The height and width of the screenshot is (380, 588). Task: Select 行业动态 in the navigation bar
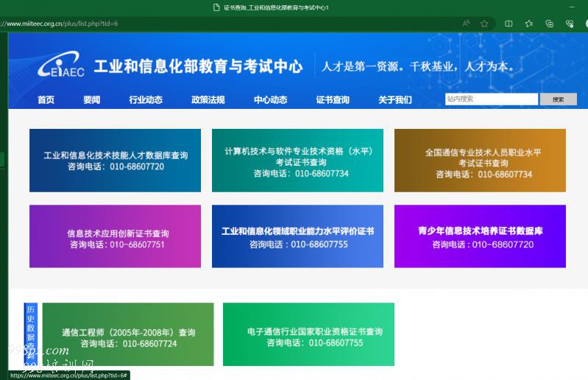pyautogui.click(x=146, y=100)
